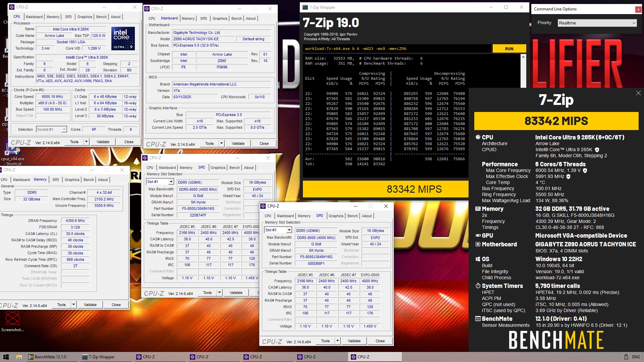Screen dimensions: 644x362
Task: Click GPU icon in BenchMate panel
Action: (478, 236)
